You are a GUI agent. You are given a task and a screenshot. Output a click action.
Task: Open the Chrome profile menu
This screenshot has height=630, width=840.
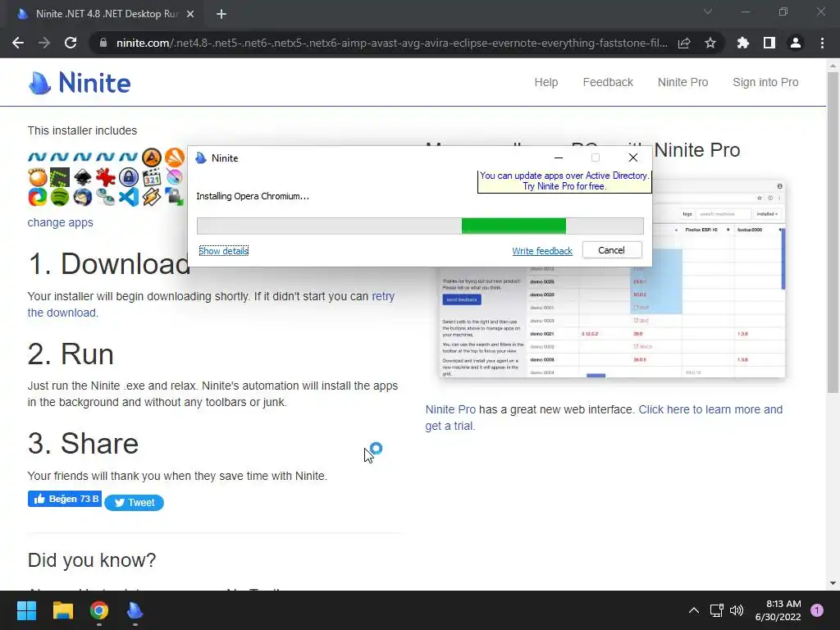click(796, 43)
